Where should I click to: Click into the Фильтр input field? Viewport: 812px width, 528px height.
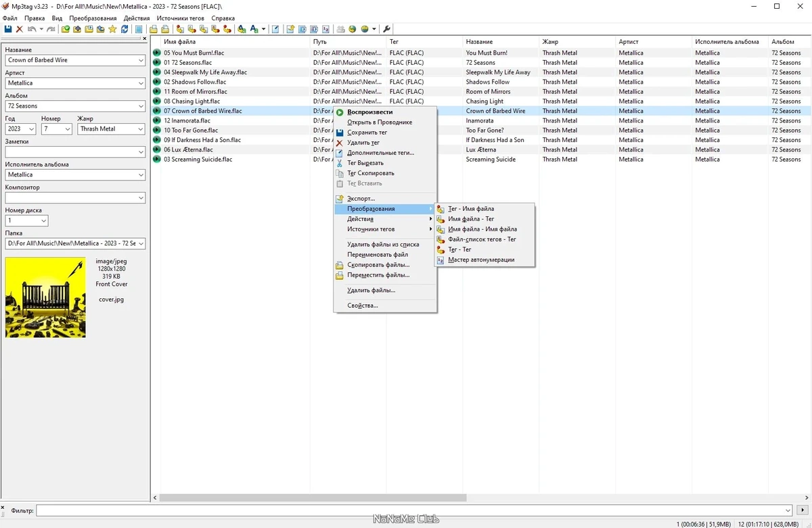[x=413, y=510]
